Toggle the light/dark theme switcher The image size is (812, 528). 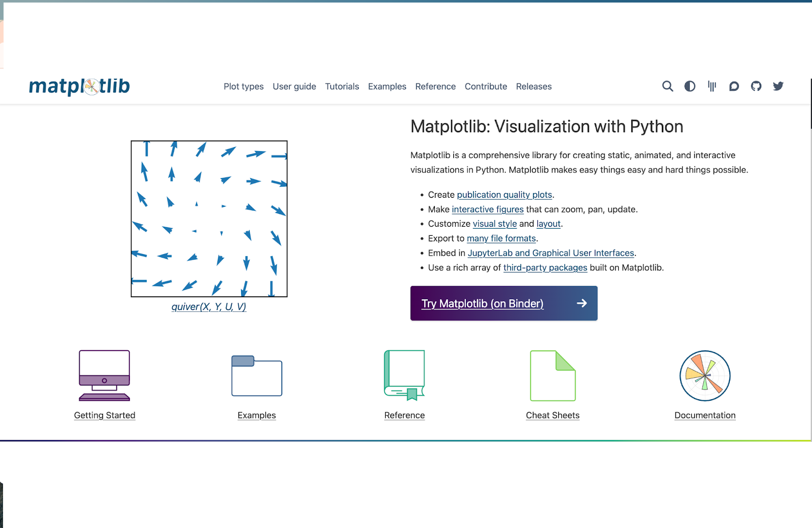coord(690,86)
